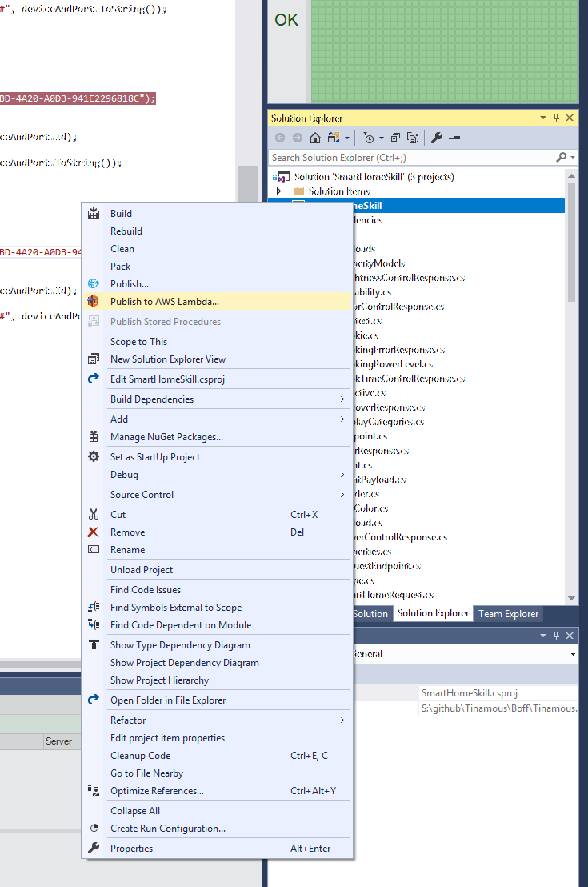Click the Solution Explorer vertical scrollbar
This screenshot has width=588, height=887.
pyautogui.click(x=571, y=240)
